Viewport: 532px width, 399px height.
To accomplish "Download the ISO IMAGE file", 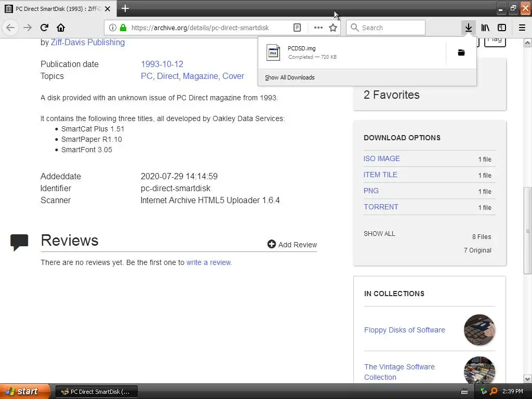I will tap(382, 158).
